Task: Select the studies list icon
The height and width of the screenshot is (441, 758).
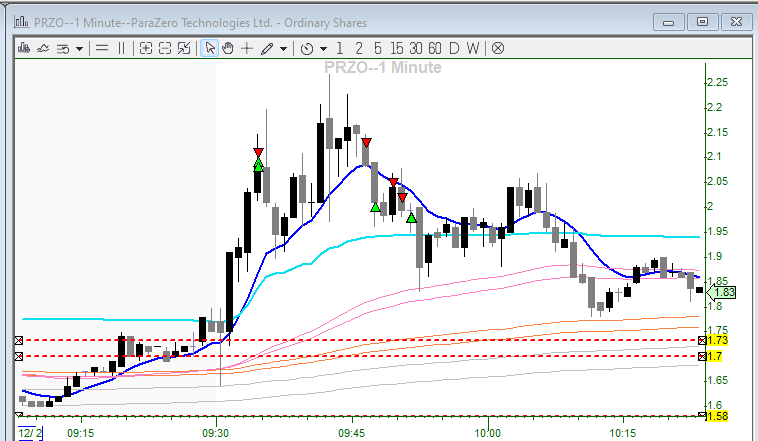Action: click(63, 48)
